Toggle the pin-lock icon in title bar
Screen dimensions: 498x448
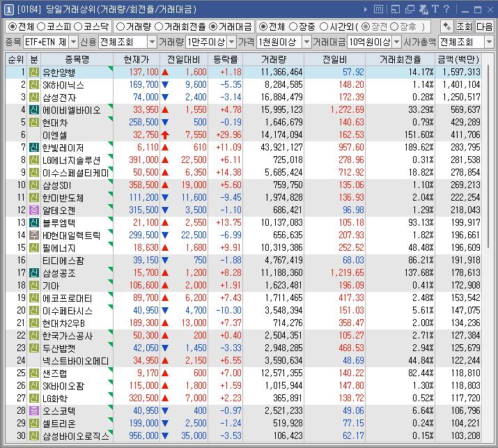click(423, 10)
